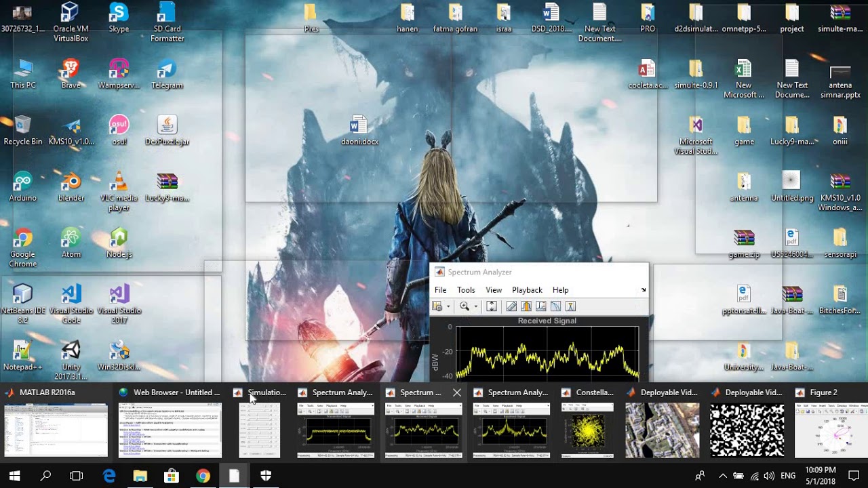Select the Skype desktop icon
The height and width of the screenshot is (488, 868).
(119, 18)
